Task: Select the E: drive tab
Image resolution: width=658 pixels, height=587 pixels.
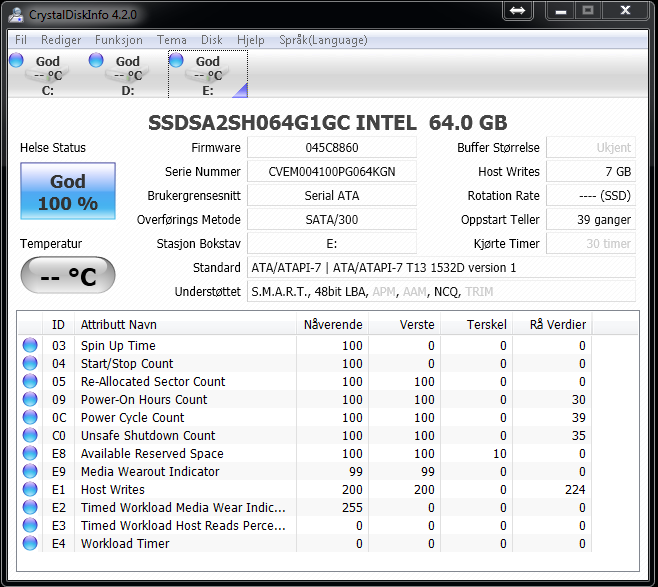Action: (208, 74)
